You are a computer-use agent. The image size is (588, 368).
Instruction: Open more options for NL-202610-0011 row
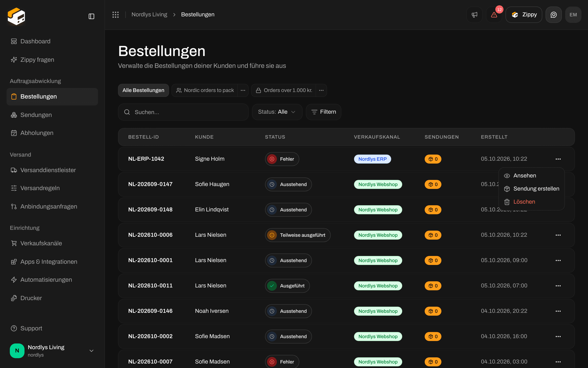click(558, 286)
